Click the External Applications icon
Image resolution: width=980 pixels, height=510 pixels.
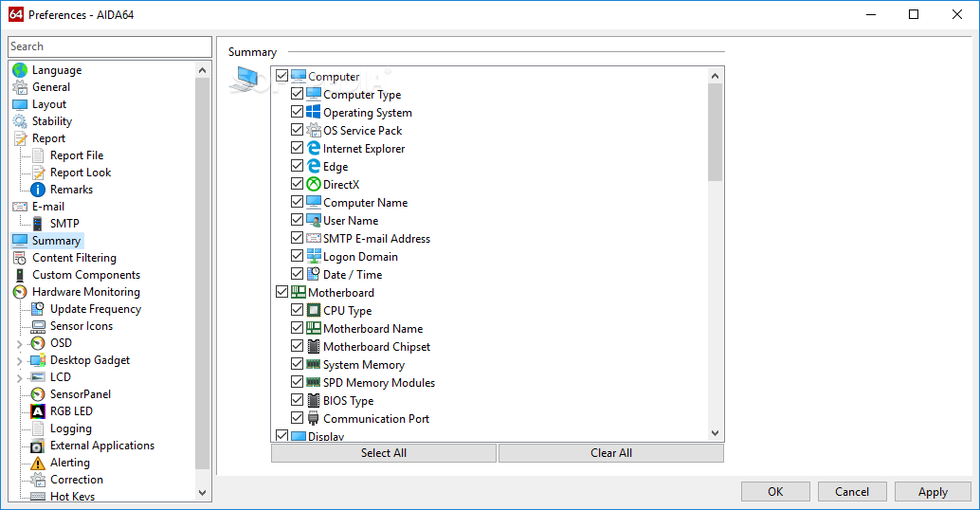38,446
